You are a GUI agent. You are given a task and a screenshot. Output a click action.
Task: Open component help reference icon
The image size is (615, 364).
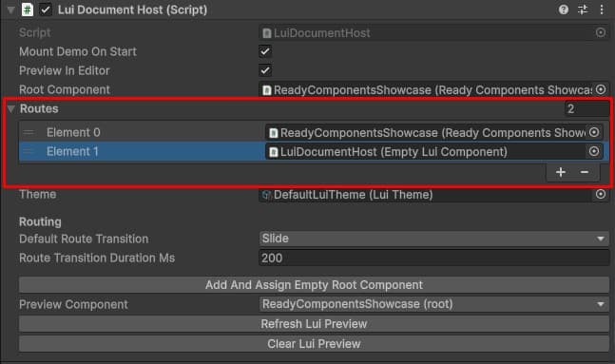click(x=564, y=10)
